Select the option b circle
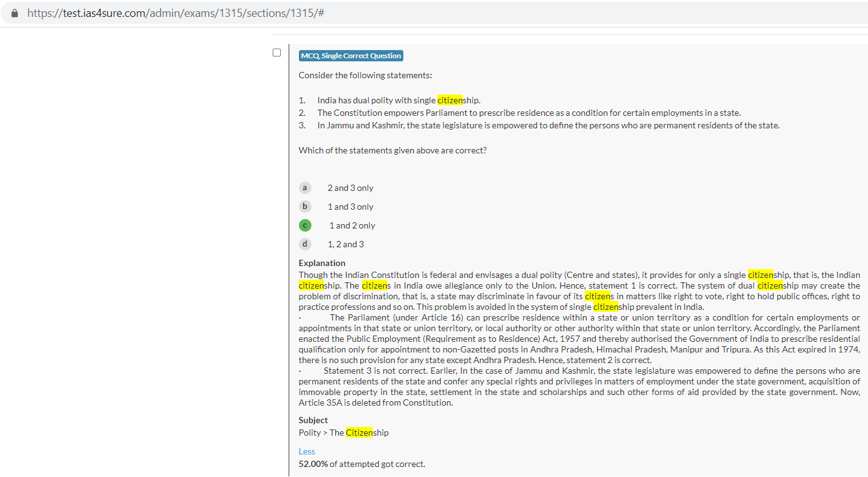868x477 pixels. point(305,207)
